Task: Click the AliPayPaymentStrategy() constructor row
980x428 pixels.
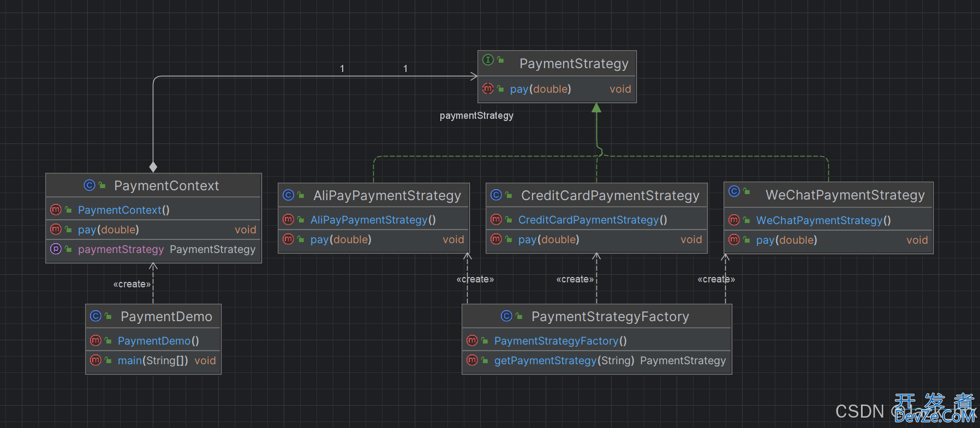Action: point(373,220)
